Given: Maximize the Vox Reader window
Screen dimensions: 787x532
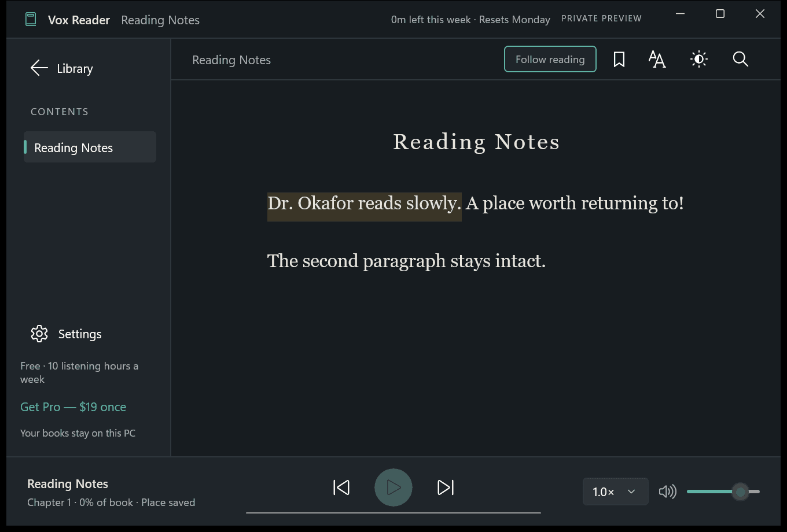Looking at the screenshot, I should [x=720, y=14].
